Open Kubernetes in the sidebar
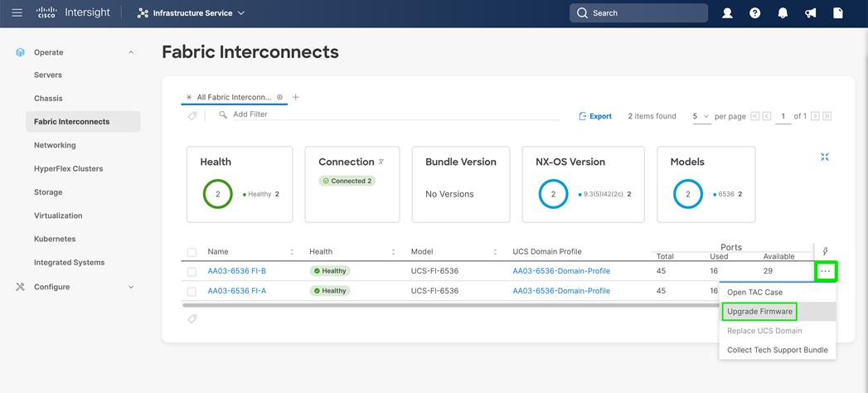Viewport: 868px width, 393px height. 55,239
